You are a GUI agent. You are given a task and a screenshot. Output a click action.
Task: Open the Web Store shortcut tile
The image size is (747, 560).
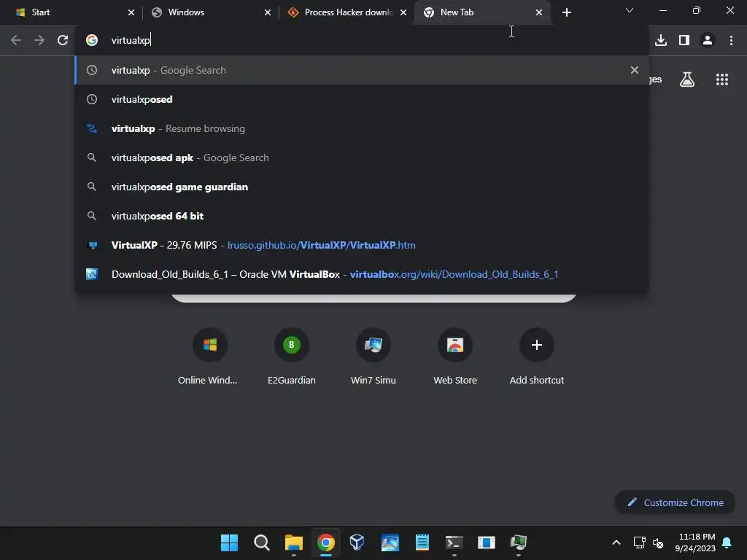click(455, 356)
